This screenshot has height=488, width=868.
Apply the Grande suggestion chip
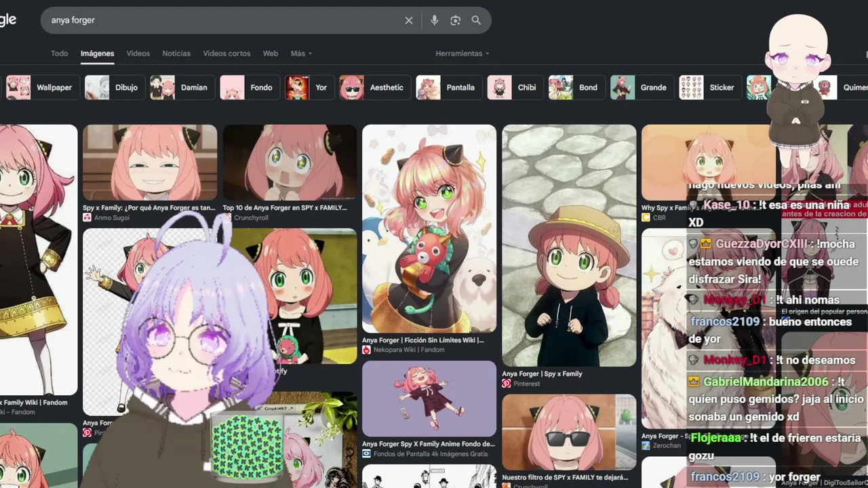[642, 87]
